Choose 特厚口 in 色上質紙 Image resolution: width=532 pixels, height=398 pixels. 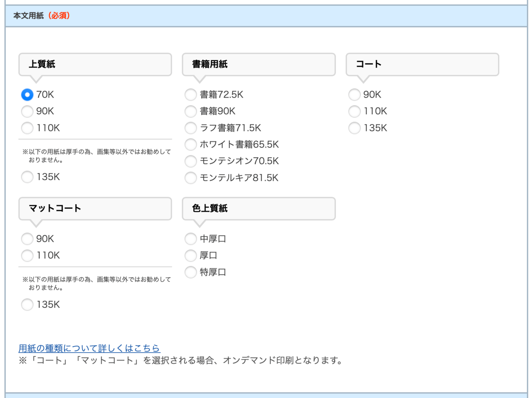[190, 272]
